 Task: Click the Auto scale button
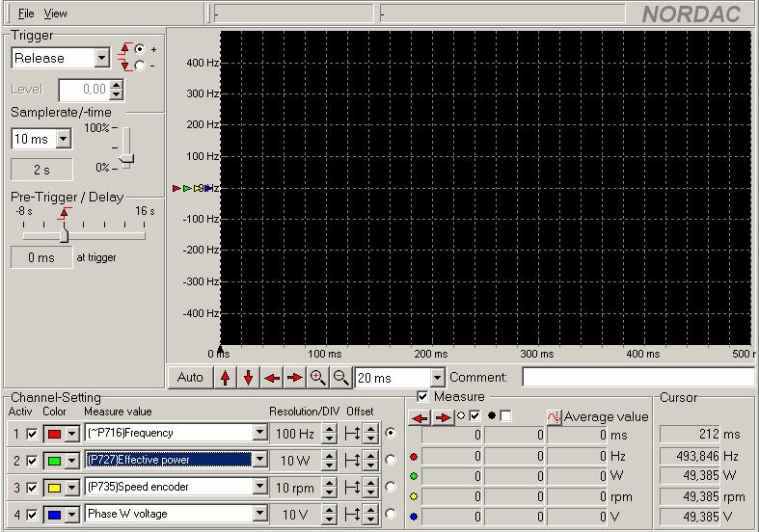[x=190, y=377]
